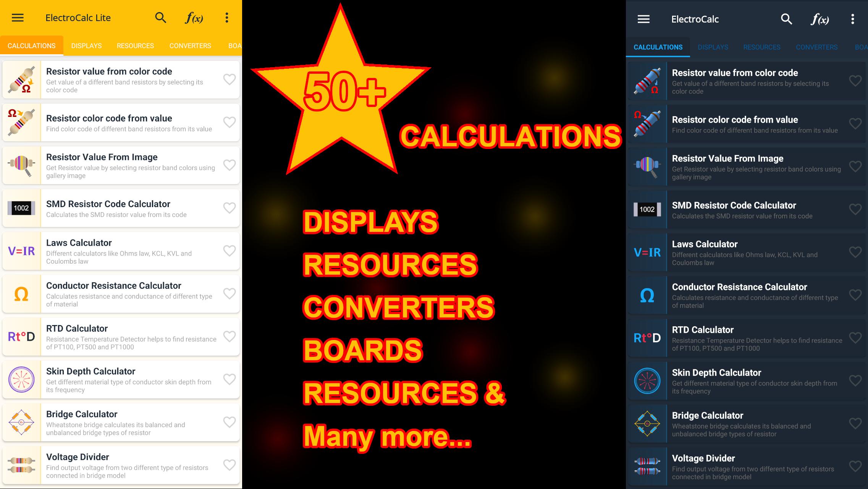Open Bridge Calculator in dark theme

tap(747, 424)
